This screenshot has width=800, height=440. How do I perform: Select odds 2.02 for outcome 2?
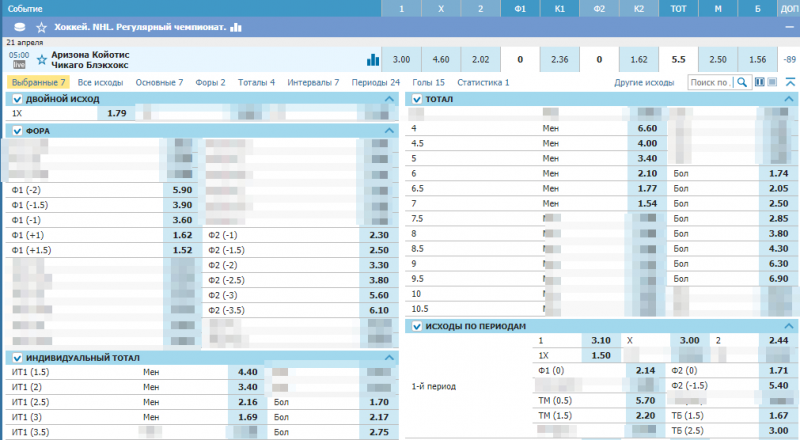480,60
